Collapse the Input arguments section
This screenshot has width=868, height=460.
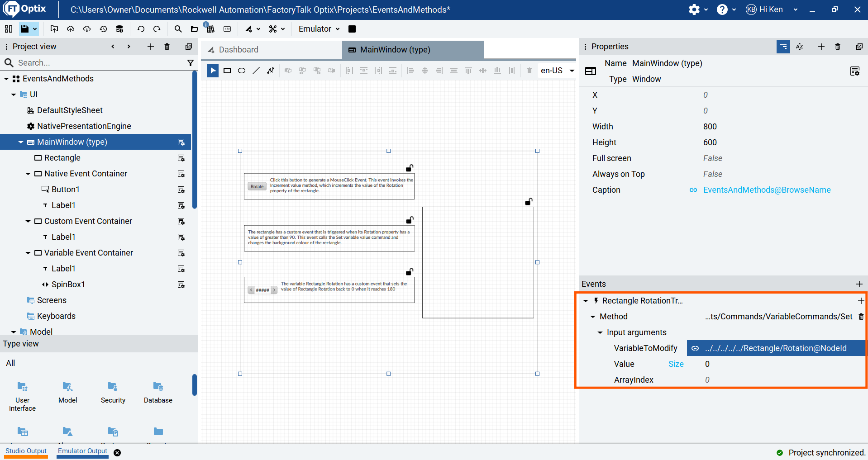click(x=600, y=332)
